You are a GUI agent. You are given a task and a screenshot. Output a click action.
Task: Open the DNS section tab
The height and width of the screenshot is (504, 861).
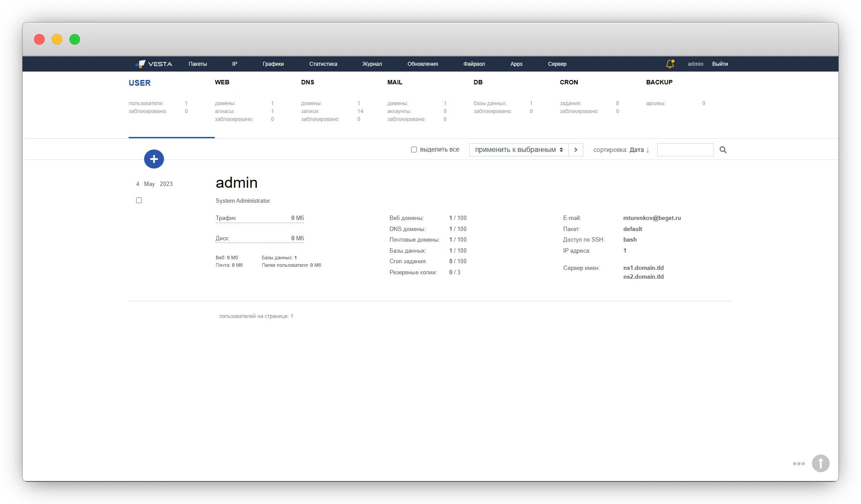coord(308,82)
